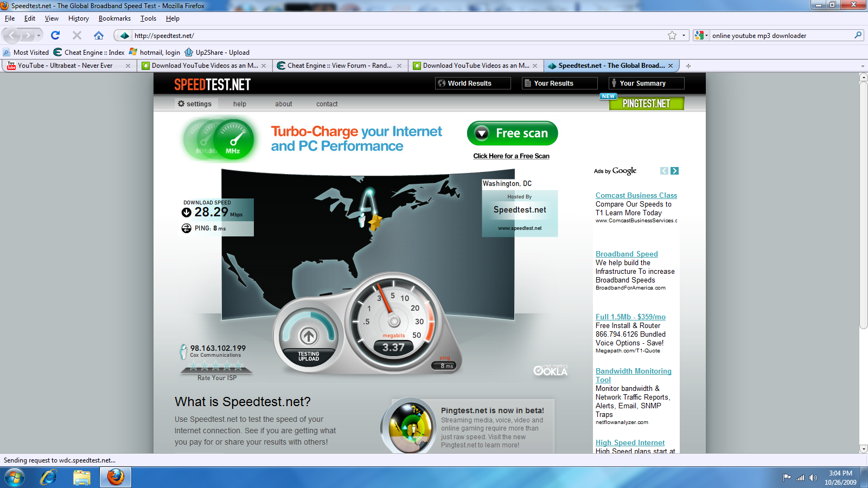The height and width of the screenshot is (488, 868).
Task: Close the Speedtest.net tab
Action: tap(671, 66)
